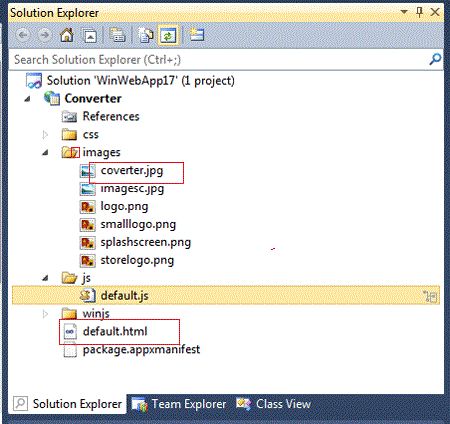Select default.html file
This screenshot has height=424, width=450.
coord(115,332)
